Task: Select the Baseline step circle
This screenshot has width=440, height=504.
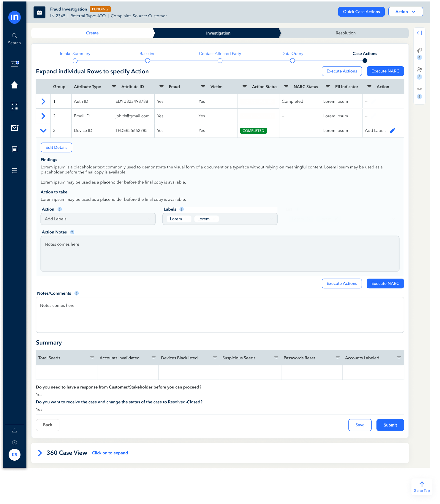Action: coord(148,61)
